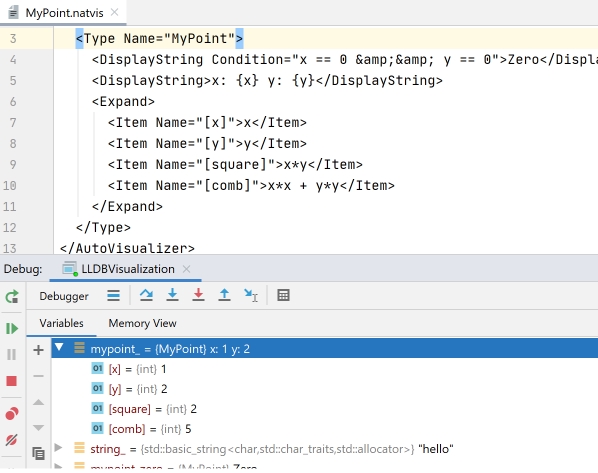
Task: Click the move watch up arrow
Action: (x=38, y=402)
